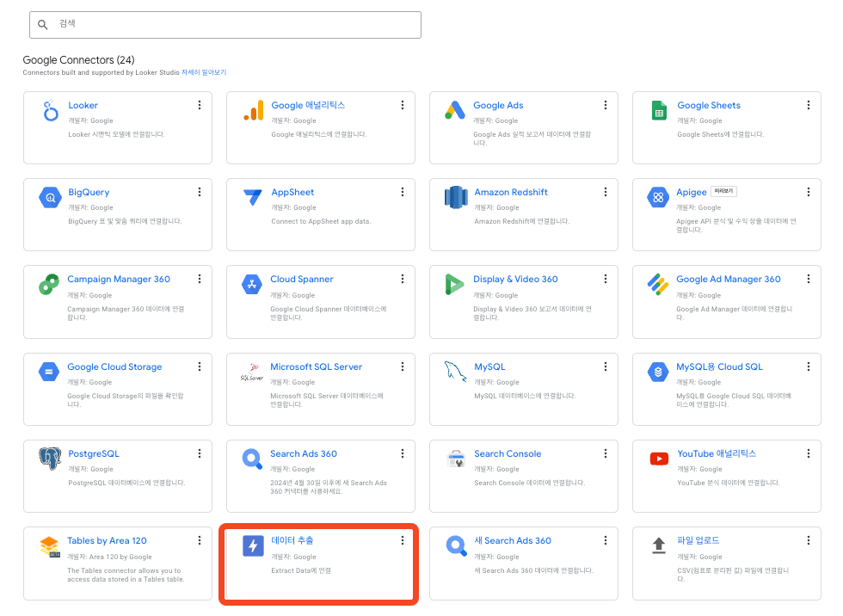Open the three-dot menu on BigQuery card
Viewport: 843px width, 616px height.
point(200,192)
